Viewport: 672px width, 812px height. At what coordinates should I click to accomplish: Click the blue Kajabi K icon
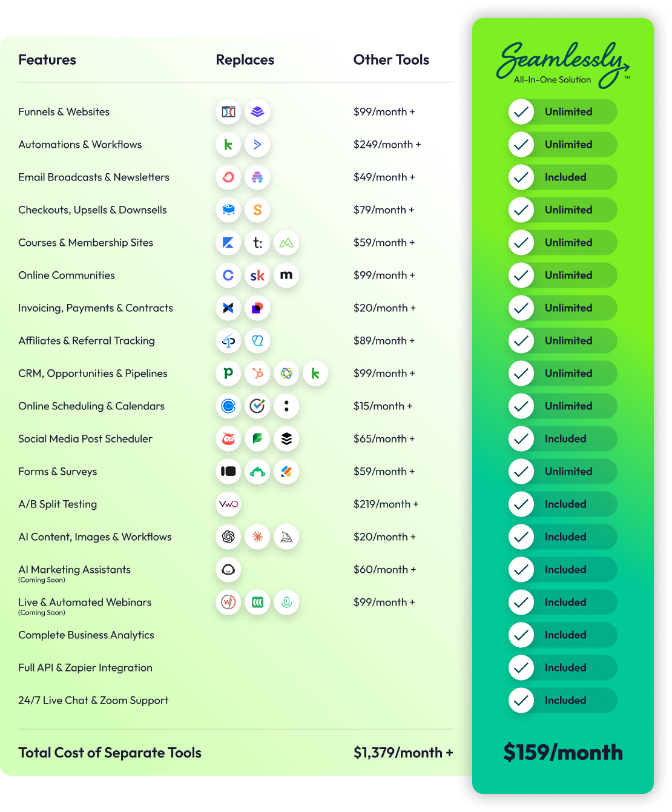228,243
